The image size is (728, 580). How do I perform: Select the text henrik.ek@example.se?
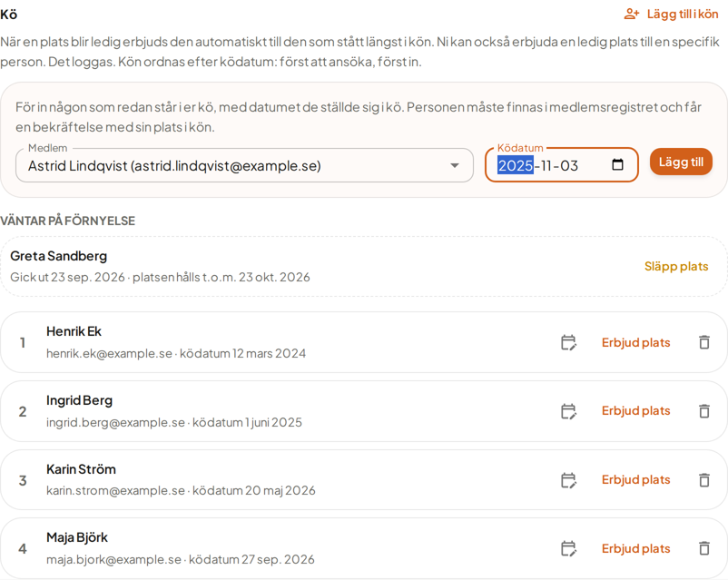tap(109, 353)
